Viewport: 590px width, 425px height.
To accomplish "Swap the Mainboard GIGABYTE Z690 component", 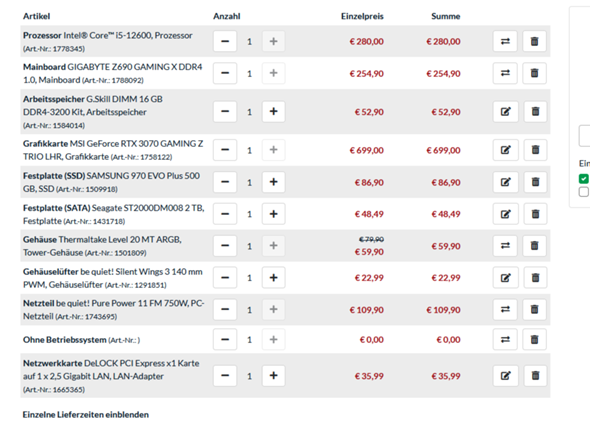I will pyautogui.click(x=505, y=73).
